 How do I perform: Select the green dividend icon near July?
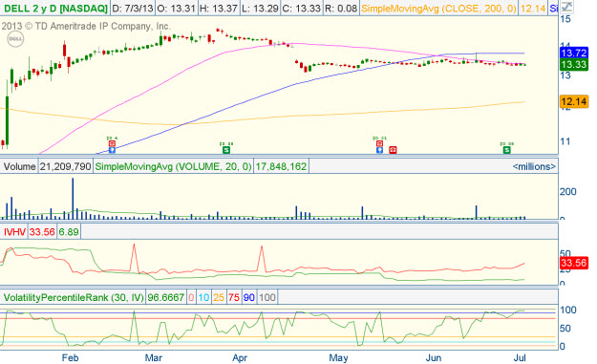[x=507, y=150]
